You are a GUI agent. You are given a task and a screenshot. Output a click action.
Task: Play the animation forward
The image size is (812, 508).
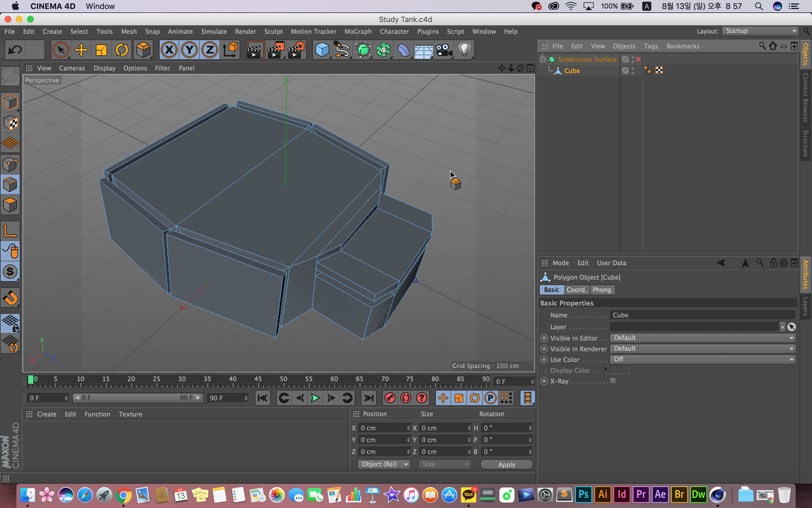315,398
